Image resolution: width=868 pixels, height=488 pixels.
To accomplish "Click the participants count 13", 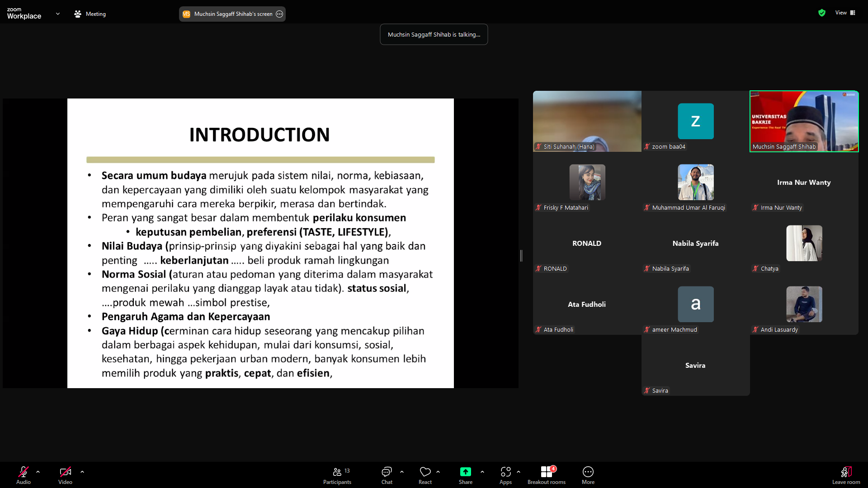I will point(347,471).
